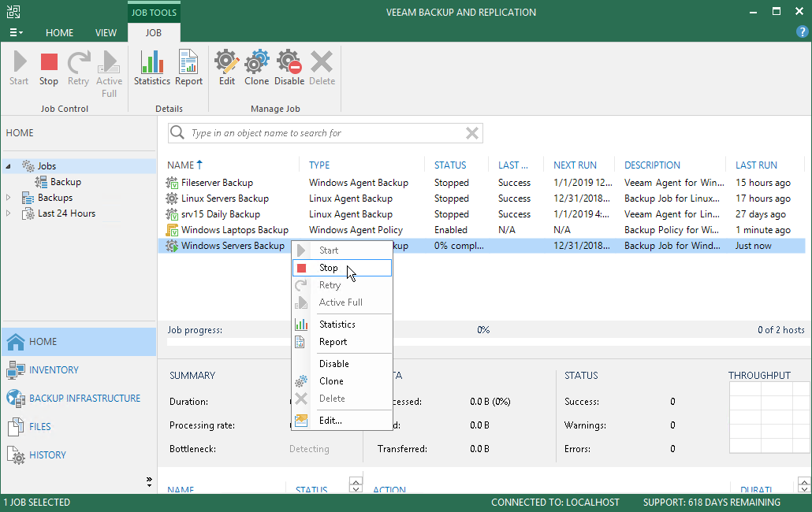Choose Report in the context menu

click(x=342, y=342)
